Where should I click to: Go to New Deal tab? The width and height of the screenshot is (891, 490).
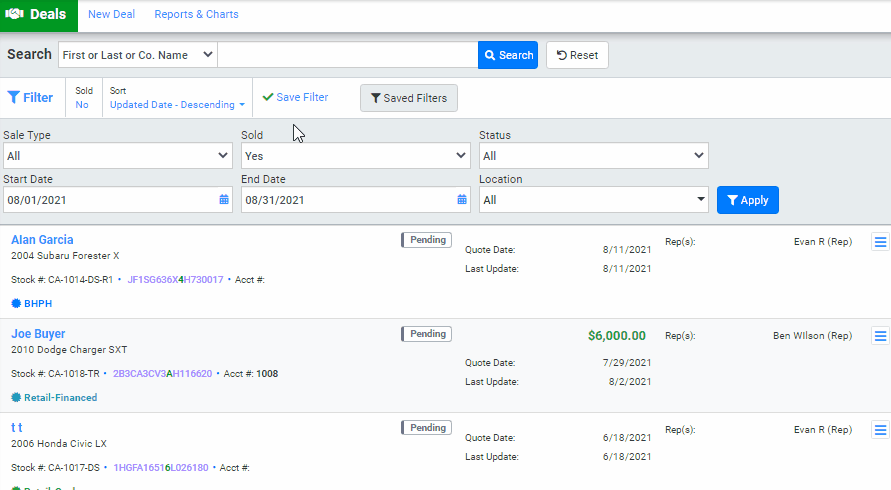pyautogui.click(x=112, y=15)
